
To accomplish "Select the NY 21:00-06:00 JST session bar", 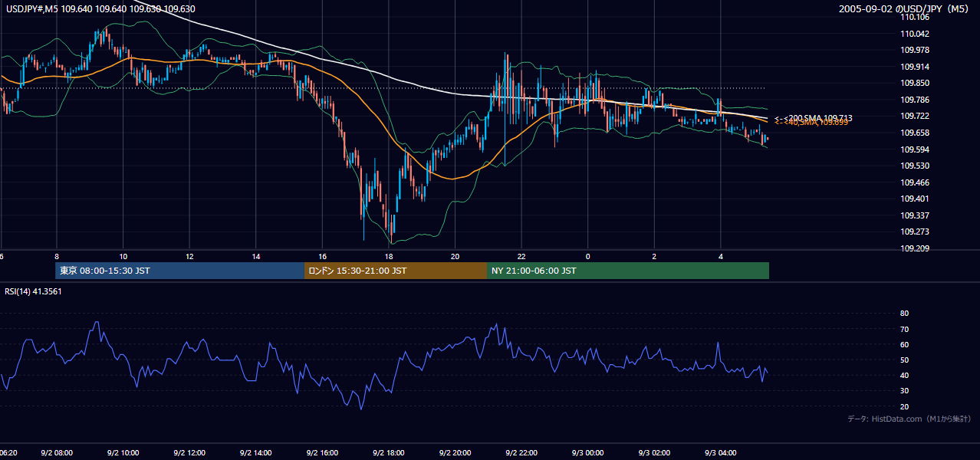I will 628,271.
